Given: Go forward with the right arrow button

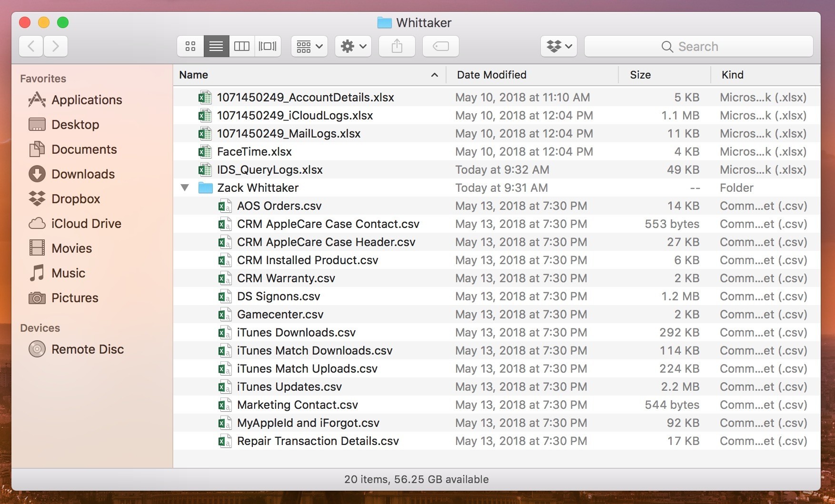Looking at the screenshot, I should (x=56, y=46).
